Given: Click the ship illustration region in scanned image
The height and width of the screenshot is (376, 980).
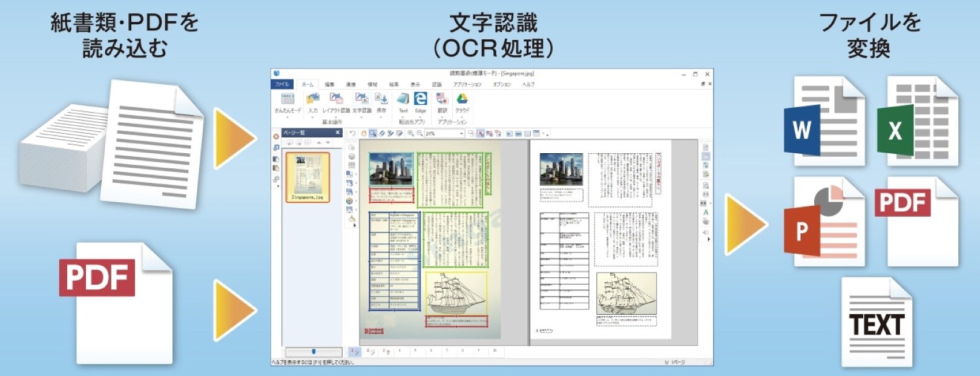Looking at the screenshot, I should tap(456, 293).
